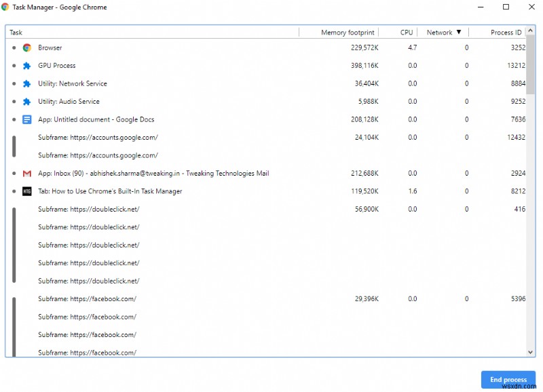
Task: Click memory value 229,572K
Action: tap(364, 47)
